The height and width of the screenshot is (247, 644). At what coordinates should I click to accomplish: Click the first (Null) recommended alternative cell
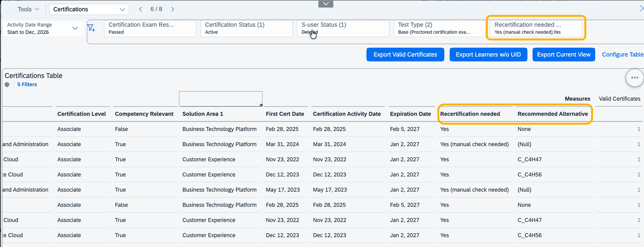524,144
